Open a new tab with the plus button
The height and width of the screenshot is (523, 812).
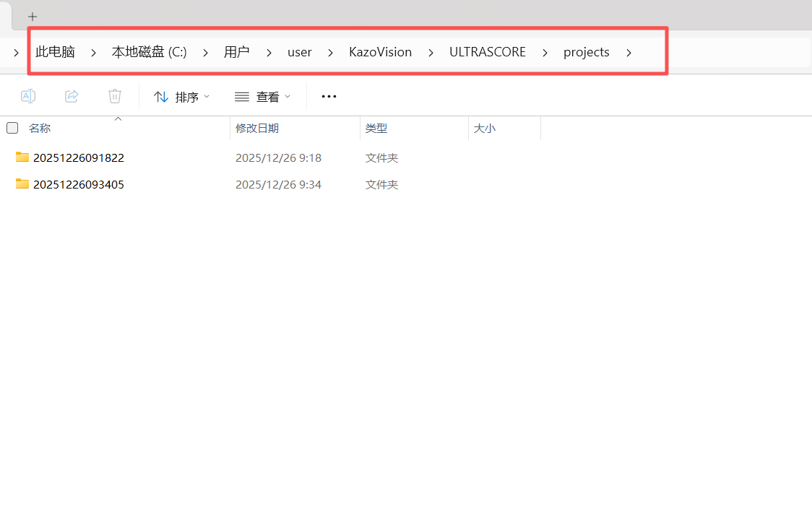tap(32, 17)
